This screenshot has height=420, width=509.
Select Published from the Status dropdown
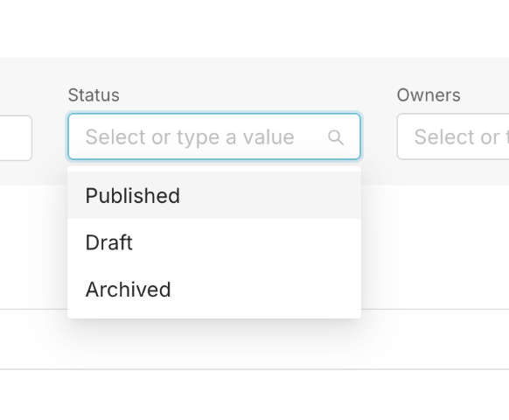pyautogui.click(x=214, y=195)
